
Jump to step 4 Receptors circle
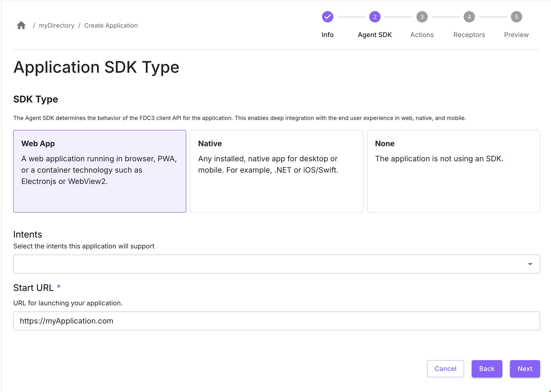click(x=469, y=17)
